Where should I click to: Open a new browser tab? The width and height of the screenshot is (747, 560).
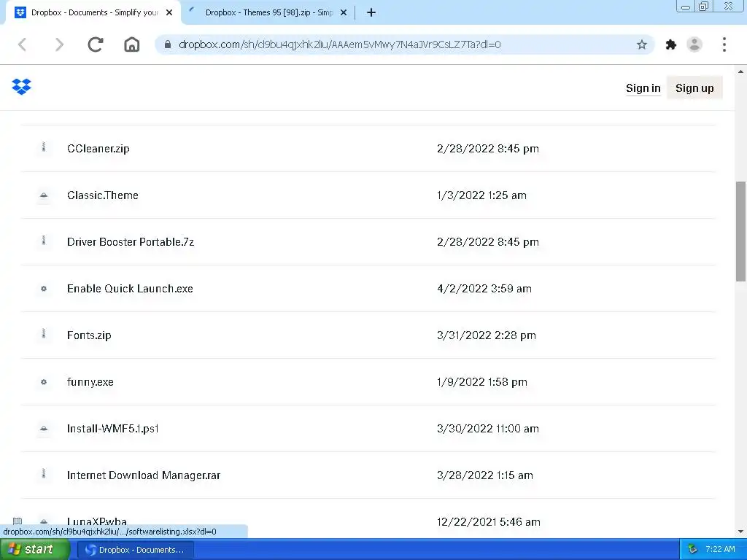[371, 12]
